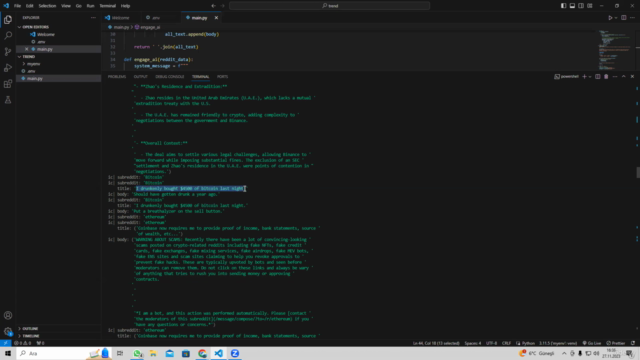Open the Testing flask view

[x=8, y=100]
